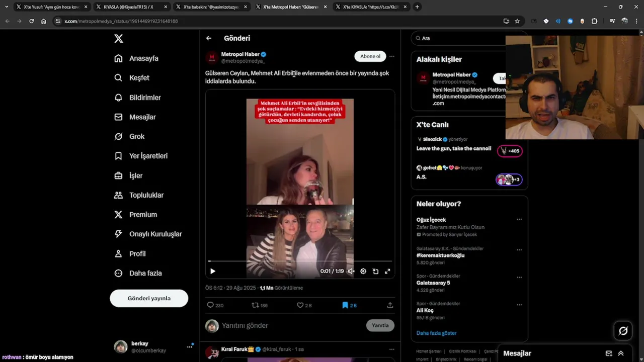Open Mesajlar in the sidebar

(135, 117)
